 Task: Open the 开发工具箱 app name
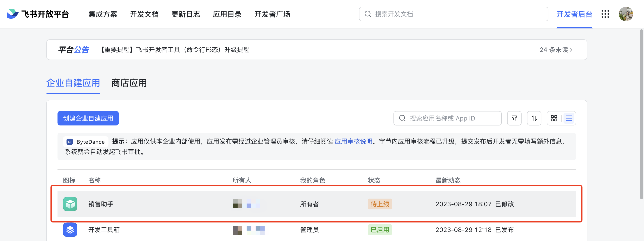104,229
